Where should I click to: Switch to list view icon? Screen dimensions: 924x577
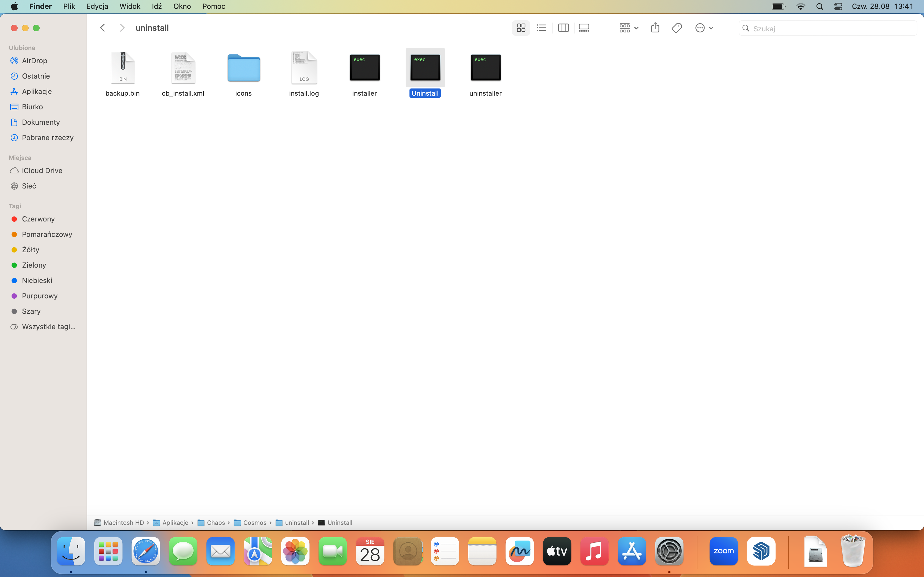541,28
